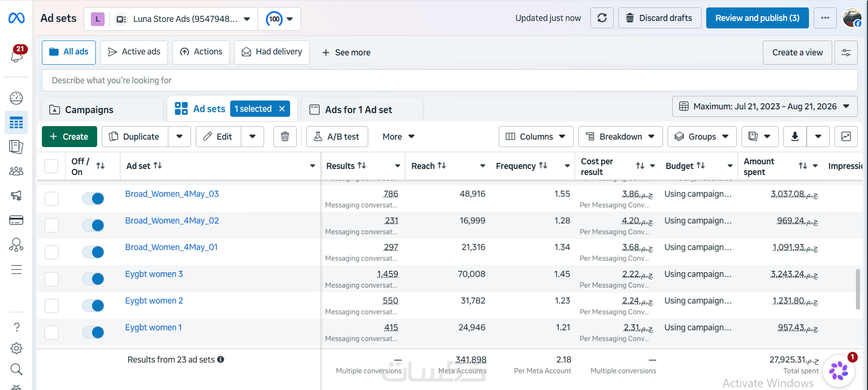Click the refresh data icon

[602, 18]
